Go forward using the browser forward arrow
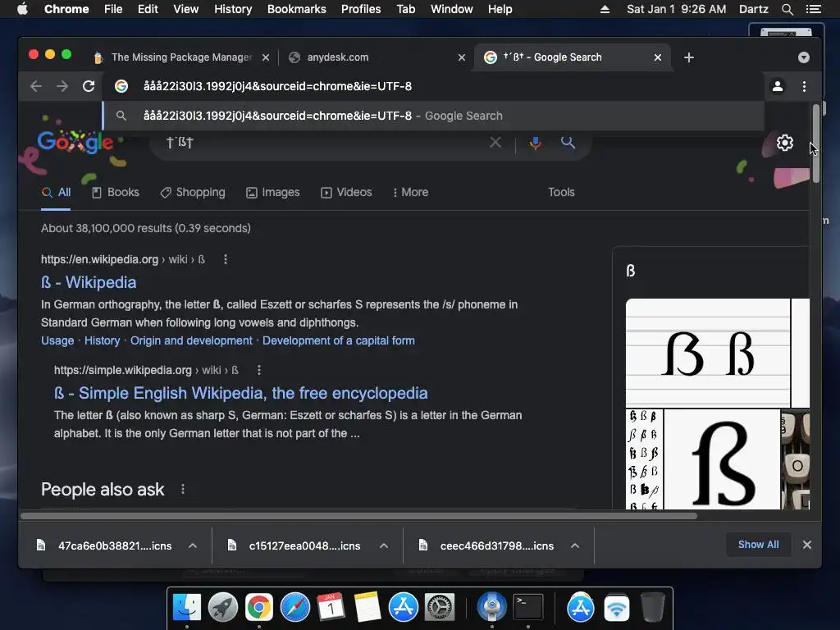The height and width of the screenshot is (630, 840). click(62, 86)
